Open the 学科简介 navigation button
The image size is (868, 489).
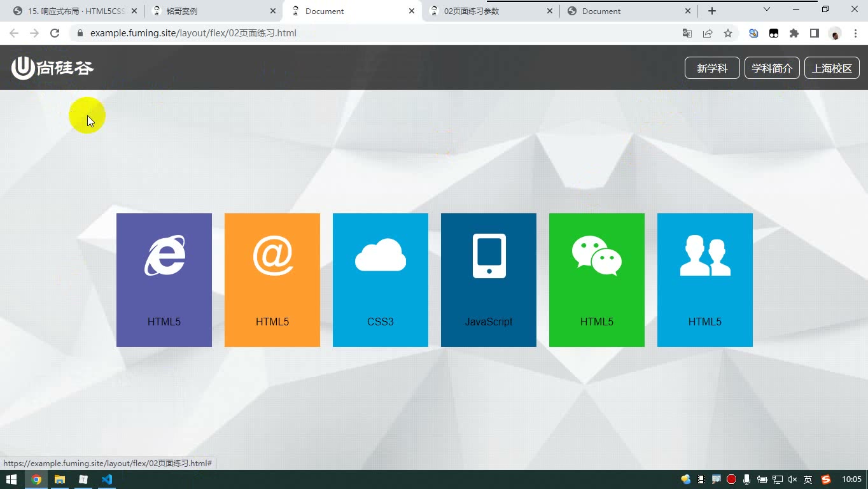coord(772,68)
